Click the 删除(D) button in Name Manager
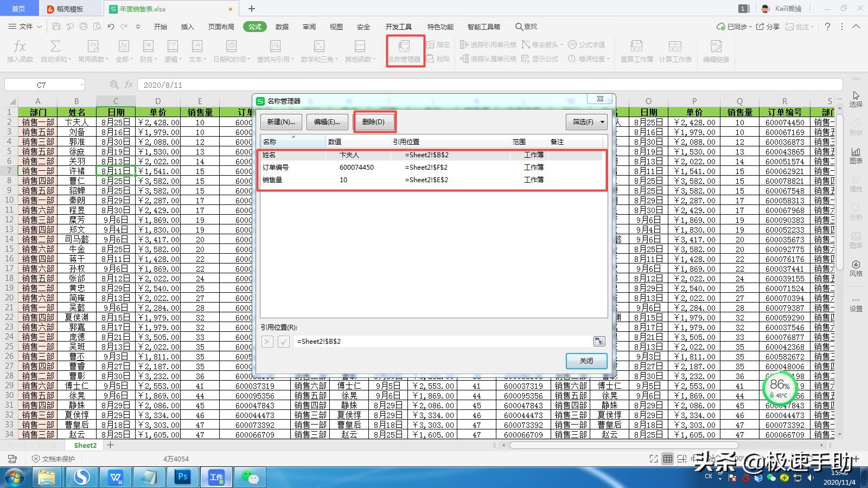Image resolution: width=868 pixels, height=488 pixels. pos(374,122)
